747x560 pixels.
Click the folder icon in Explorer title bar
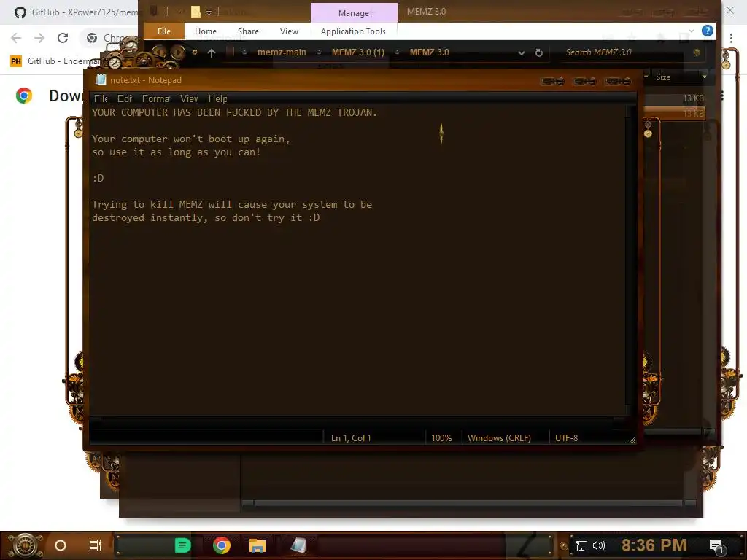pos(196,12)
